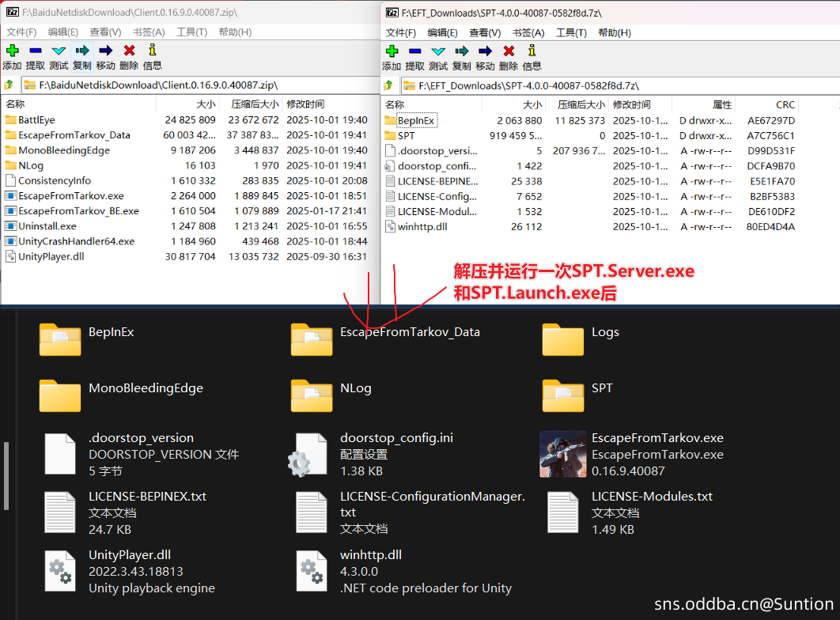Select EscapeFromTarkov_Data folder in left archive list
The height and width of the screenshot is (620, 840).
point(74,135)
